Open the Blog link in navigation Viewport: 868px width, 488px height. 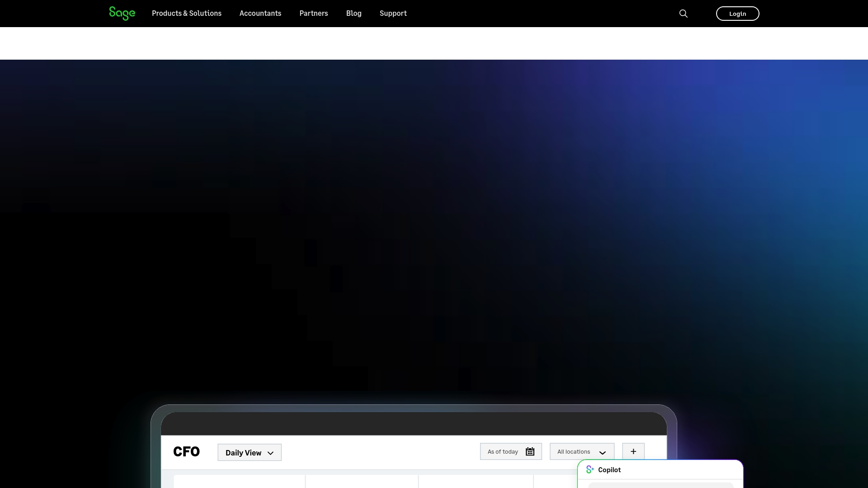pos(354,13)
